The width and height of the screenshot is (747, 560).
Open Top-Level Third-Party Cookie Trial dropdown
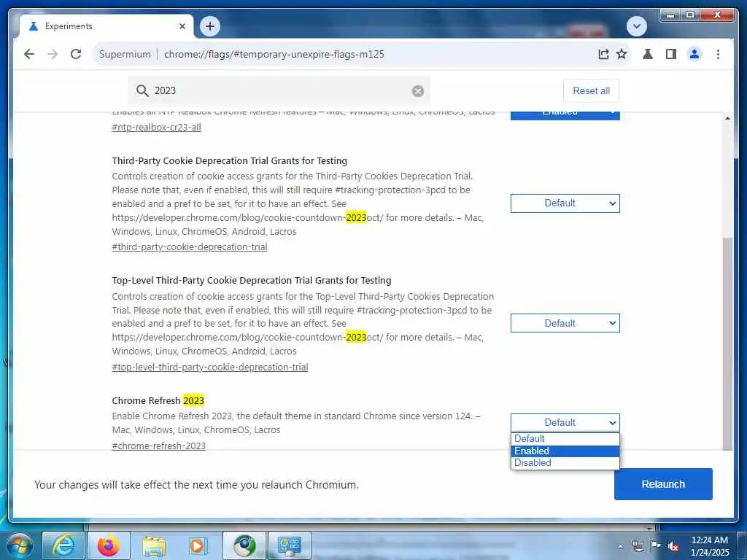pos(565,323)
